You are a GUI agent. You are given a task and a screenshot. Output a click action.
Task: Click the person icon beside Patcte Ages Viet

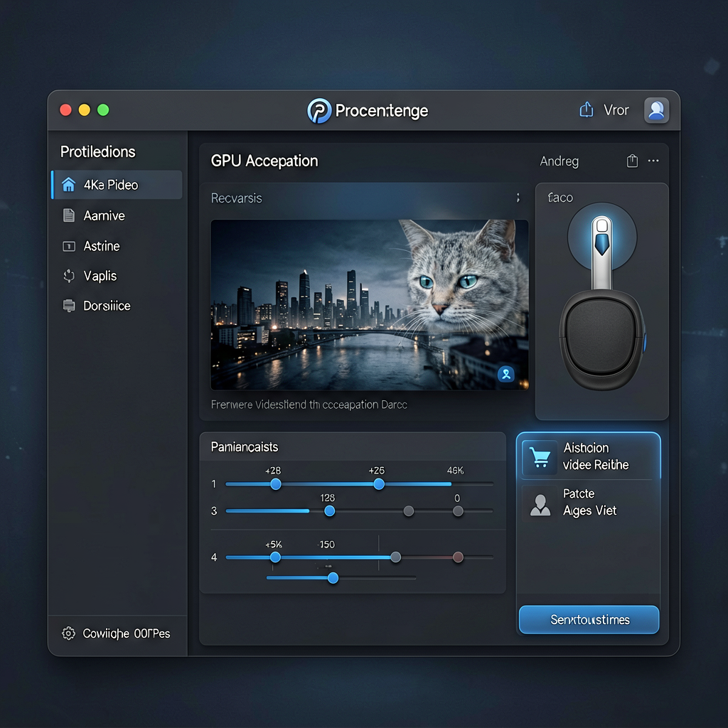click(x=540, y=504)
